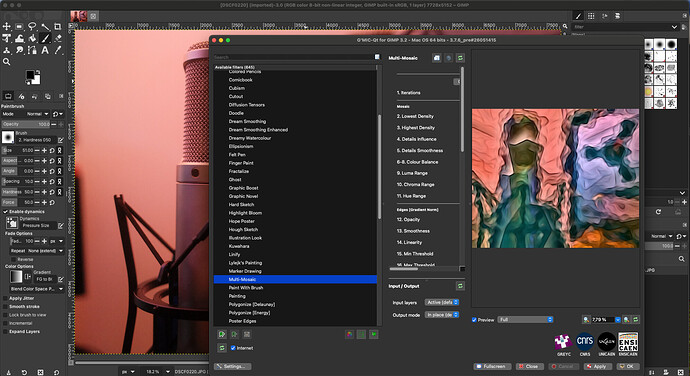Select the Paths tool
Viewport: 690px width, 376px height.
32,51
